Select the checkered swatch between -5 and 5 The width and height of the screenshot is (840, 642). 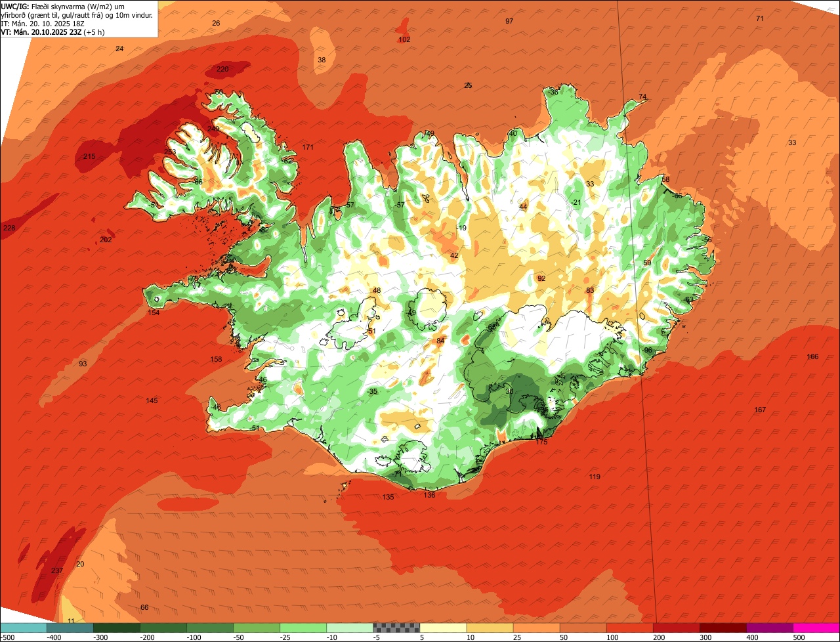pyautogui.click(x=396, y=628)
